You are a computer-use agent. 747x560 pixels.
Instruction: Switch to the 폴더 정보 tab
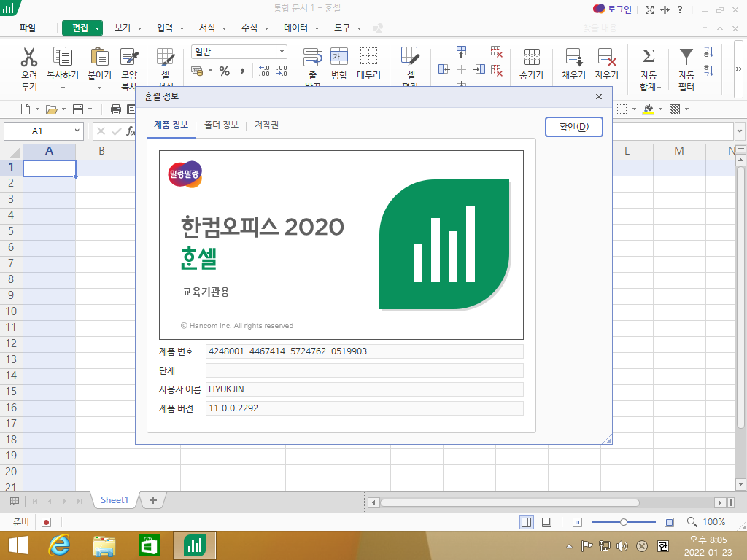coord(221,125)
